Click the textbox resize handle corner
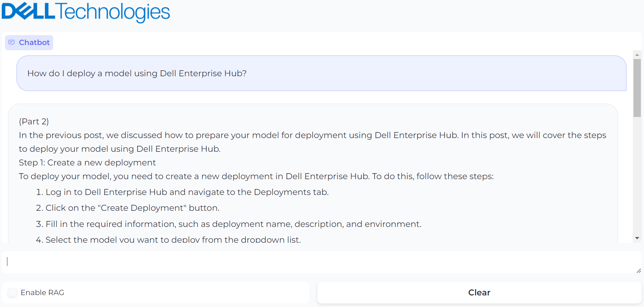Viewport: 644px width, 307px height. click(x=639, y=271)
